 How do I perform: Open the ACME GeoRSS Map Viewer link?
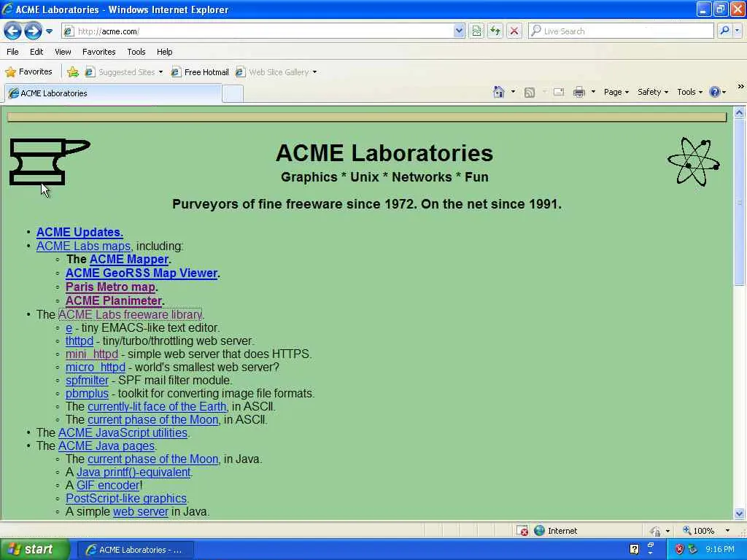pos(142,273)
